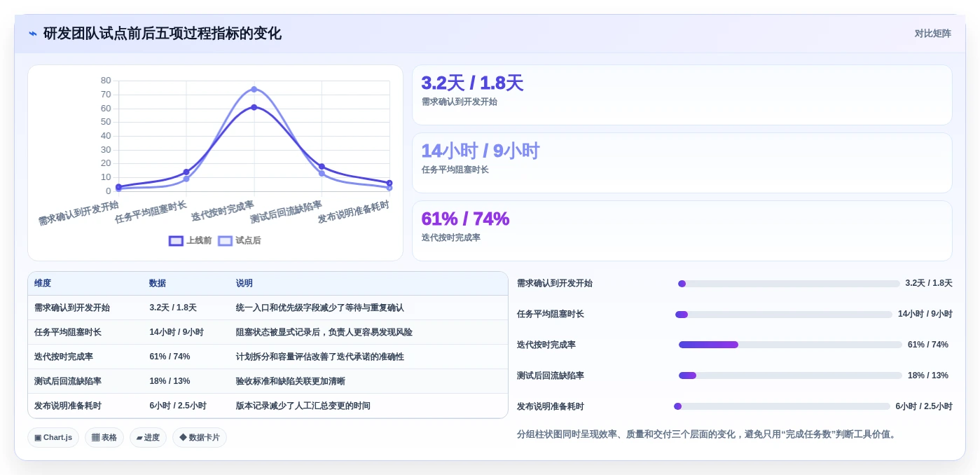The height and width of the screenshot is (475, 980).
Task: Click the 发布说明准备耗时 x-axis label on chart
Action: point(353,212)
